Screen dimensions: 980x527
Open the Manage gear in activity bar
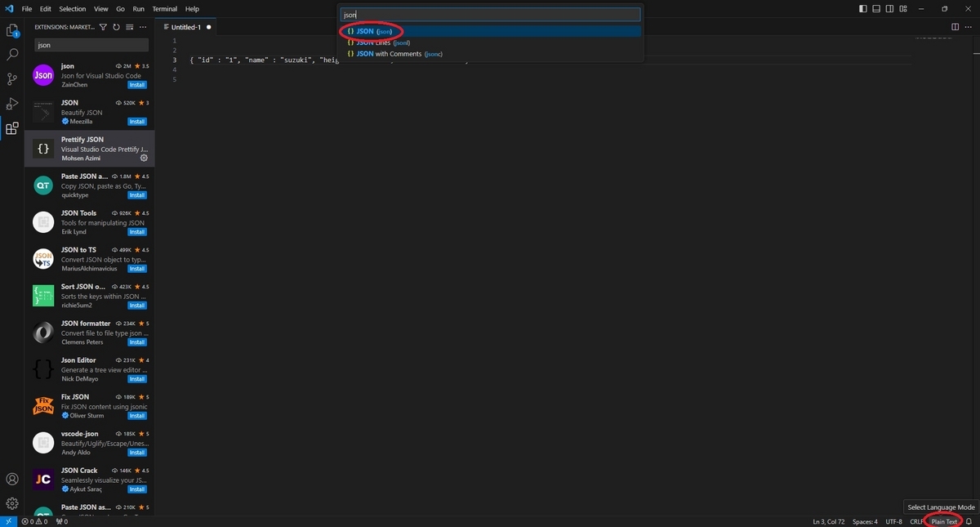click(x=12, y=503)
